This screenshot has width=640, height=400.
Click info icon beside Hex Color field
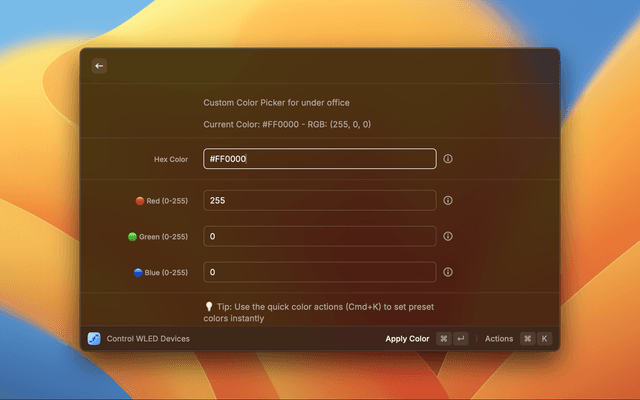point(448,159)
